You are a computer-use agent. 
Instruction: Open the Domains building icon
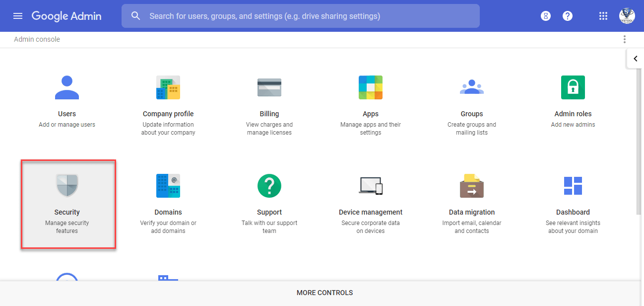click(x=168, y=186)
